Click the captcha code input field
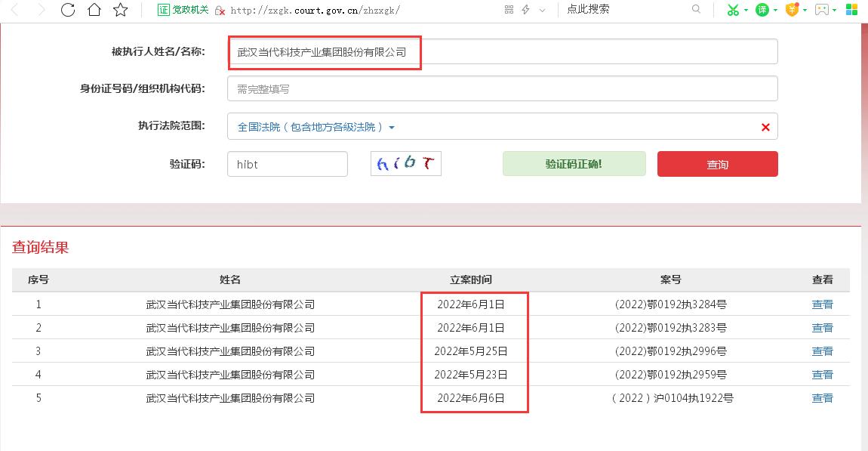This screenshot has height=451, width=868. (x=287, y=163)
